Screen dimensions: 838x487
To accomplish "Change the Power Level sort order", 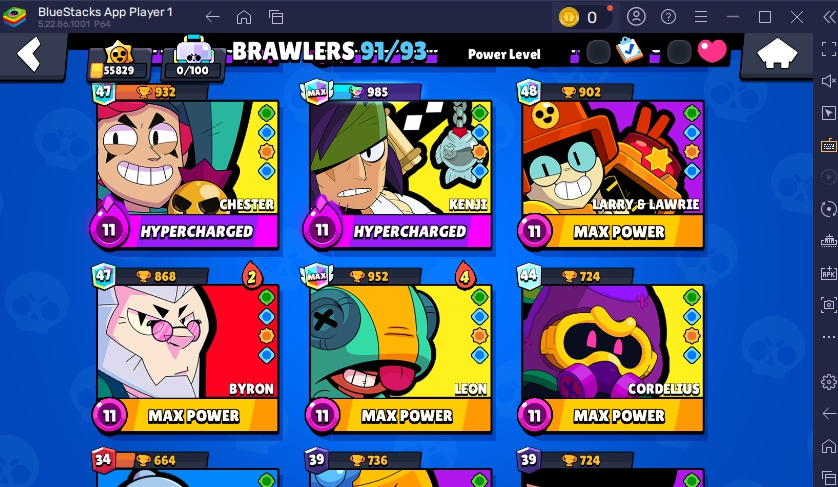I will tap(504, 54).
